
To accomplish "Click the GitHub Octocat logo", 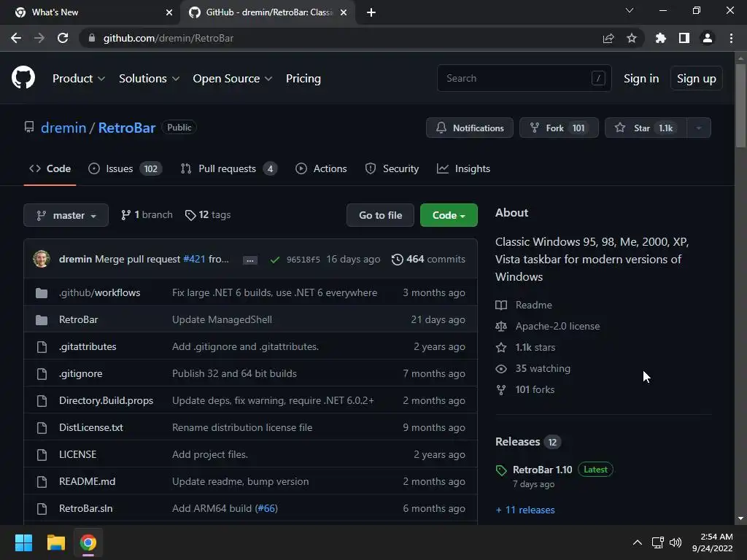I will [23, 77].
